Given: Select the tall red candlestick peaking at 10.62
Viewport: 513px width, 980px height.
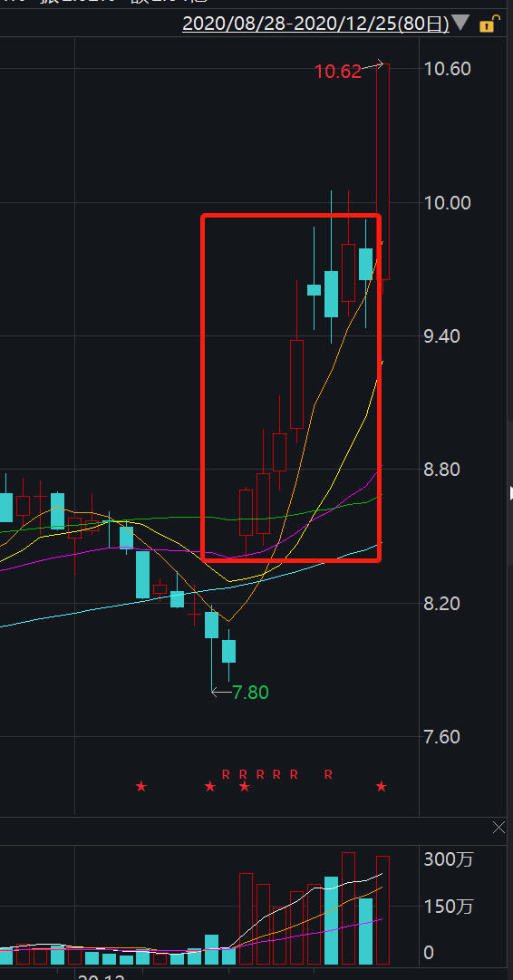Looking at the screenshot, I should tap(383, 172).
